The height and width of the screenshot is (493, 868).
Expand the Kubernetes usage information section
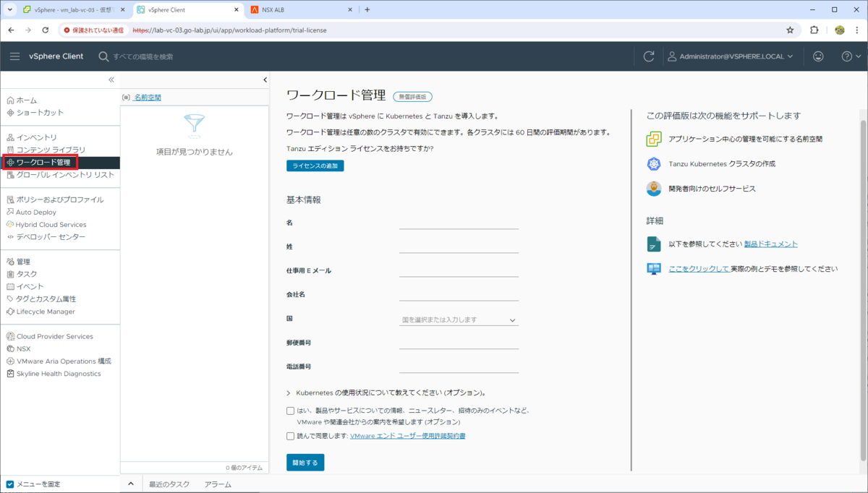[x=289, y=393]
